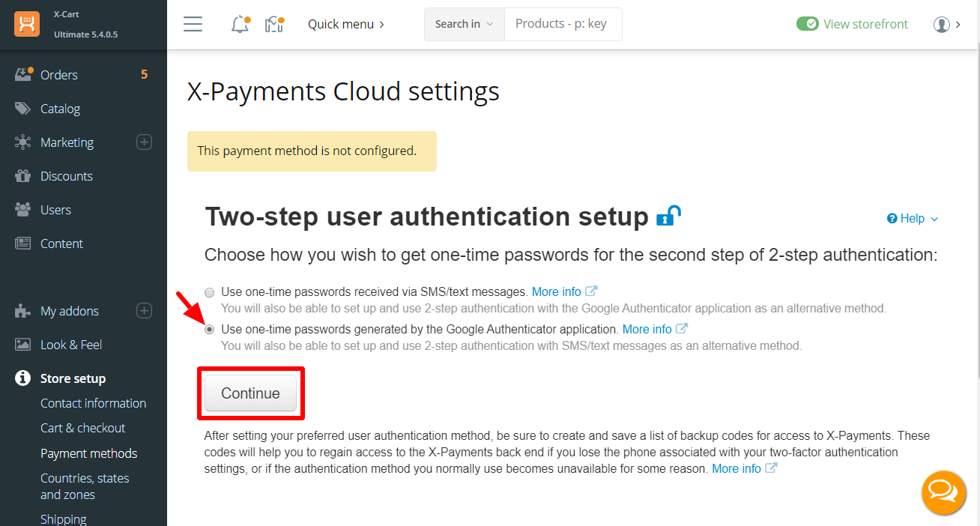The image size is (980, 526).
Task: Open Payment methods in the sidebar
Action: point(89,453)
